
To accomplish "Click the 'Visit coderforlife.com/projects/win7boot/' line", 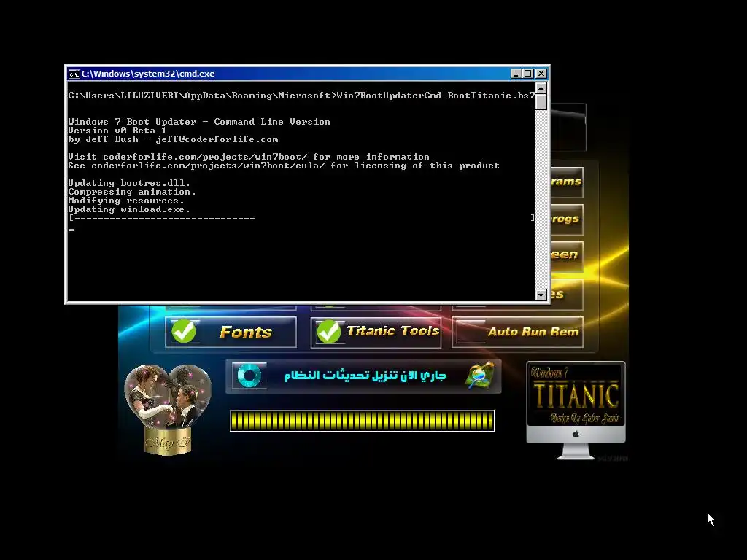I will 249,157.
